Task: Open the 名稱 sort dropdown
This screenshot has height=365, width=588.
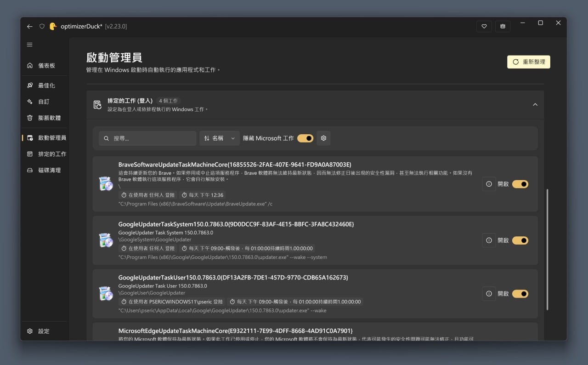Action: 220,138
